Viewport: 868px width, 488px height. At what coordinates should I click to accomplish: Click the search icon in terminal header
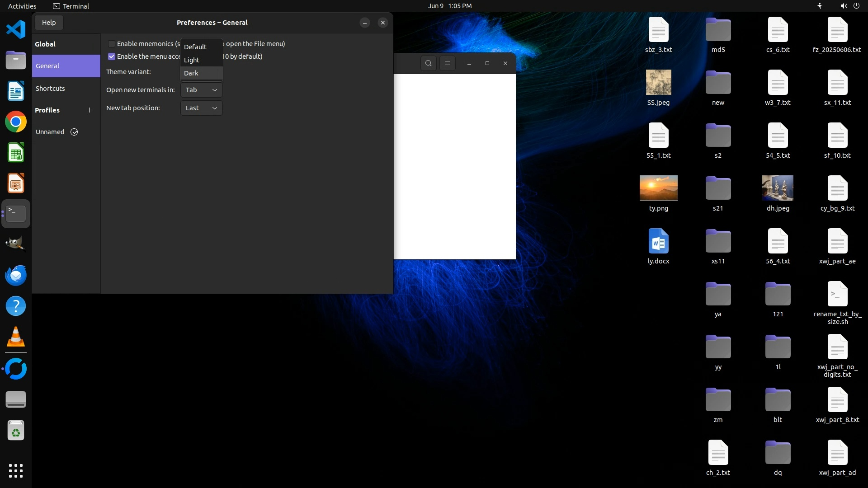click(x=428, y=63)
